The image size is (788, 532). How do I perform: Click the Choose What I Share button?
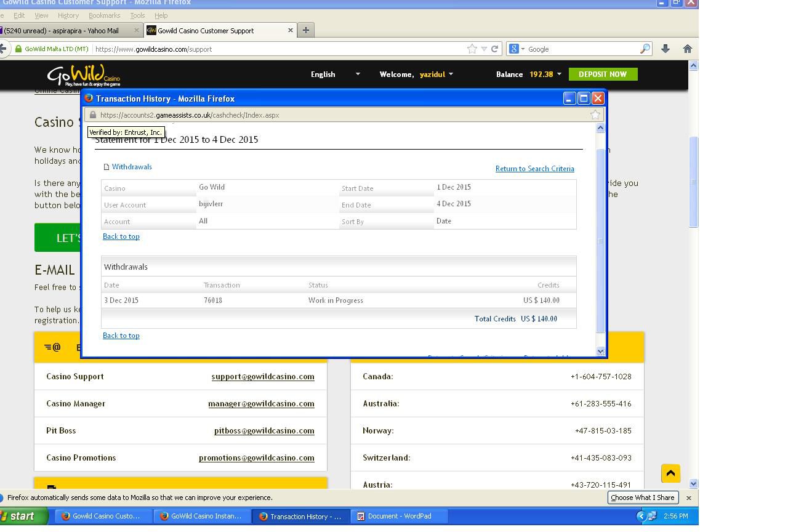pyautogui.click(x=642, y=498)
